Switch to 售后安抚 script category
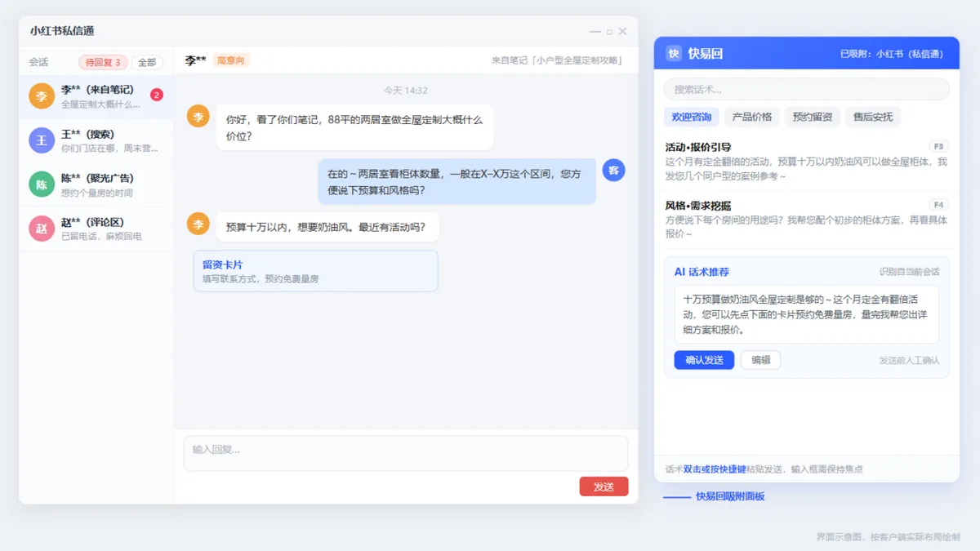The width and height of the screenshot is (980, 551). [x=873, y=117]
